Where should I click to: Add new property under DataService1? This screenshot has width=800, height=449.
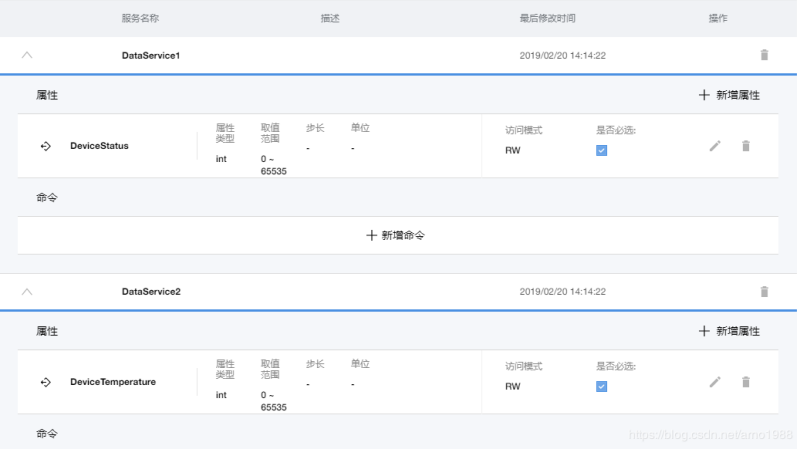click(729, 95)
